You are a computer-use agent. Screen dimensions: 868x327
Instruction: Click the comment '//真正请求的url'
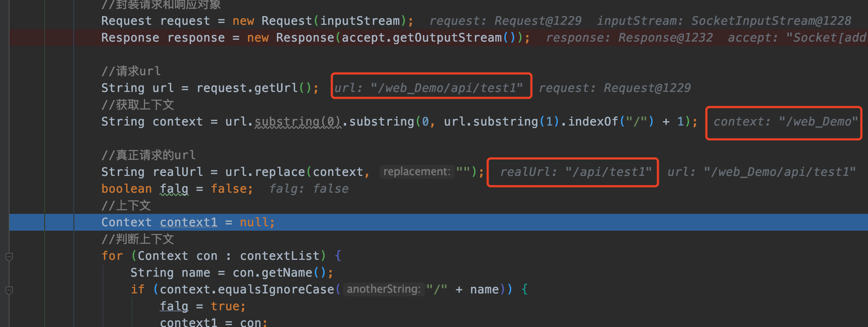148,155
